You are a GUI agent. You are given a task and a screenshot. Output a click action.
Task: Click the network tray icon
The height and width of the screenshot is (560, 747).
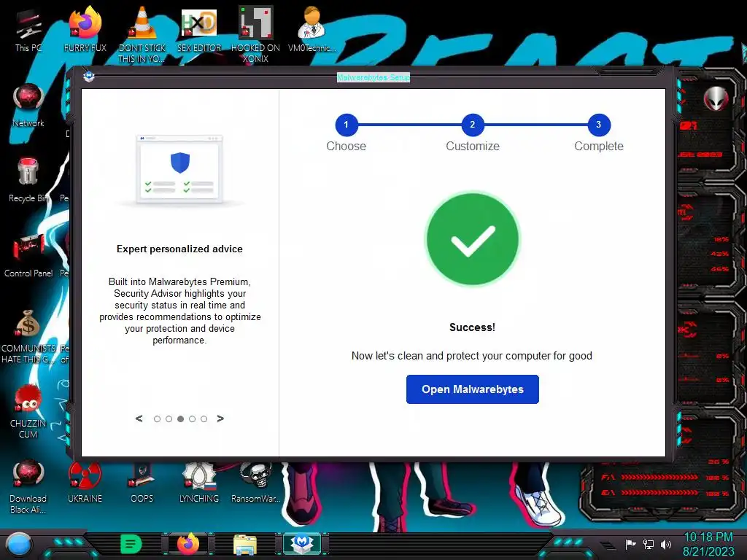coord(649,544)
